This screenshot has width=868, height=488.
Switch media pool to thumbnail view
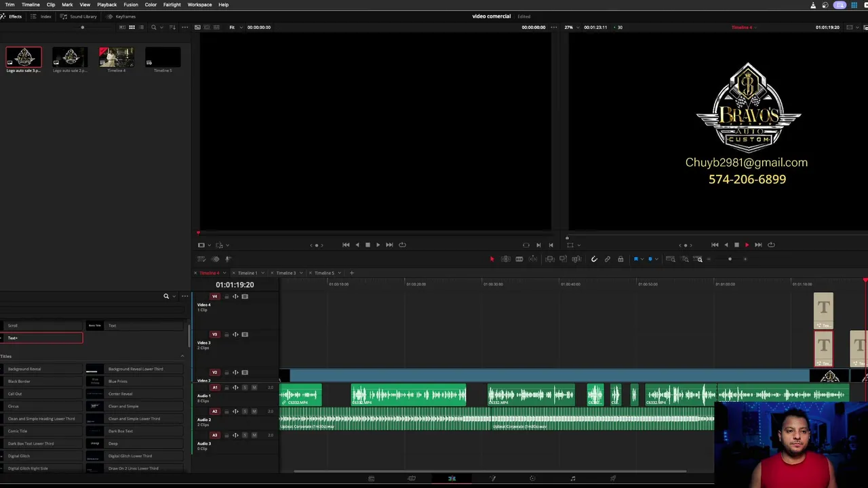click(132, 27)
